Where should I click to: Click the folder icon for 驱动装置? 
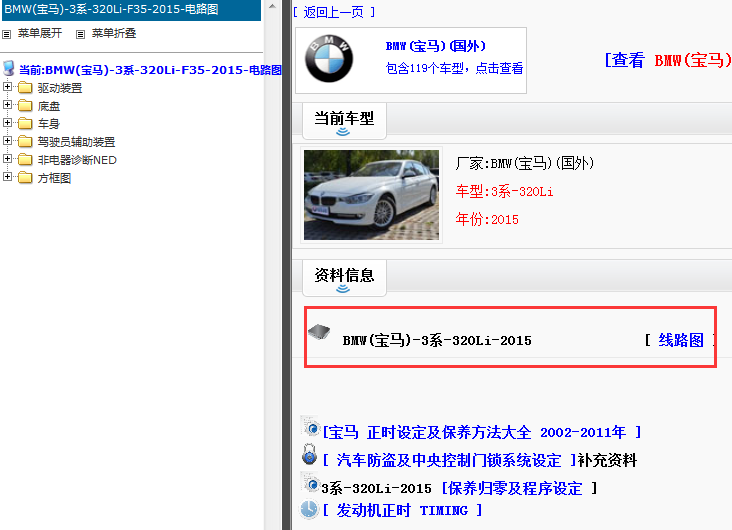[x=25, y=87]
